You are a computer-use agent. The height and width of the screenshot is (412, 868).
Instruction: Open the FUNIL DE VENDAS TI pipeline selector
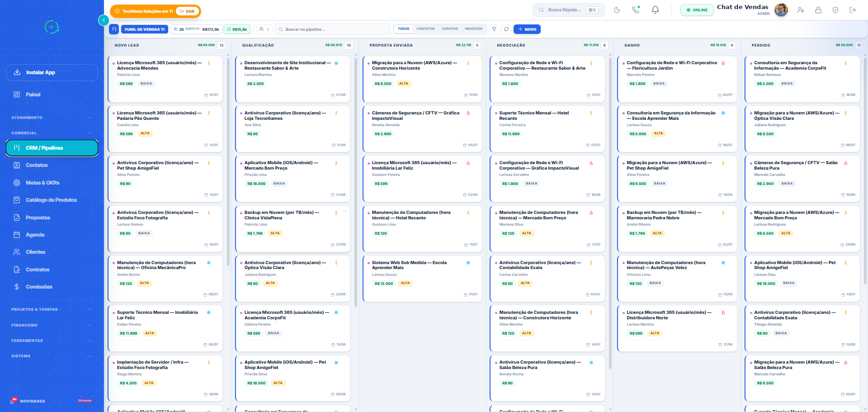coord(145,29)
